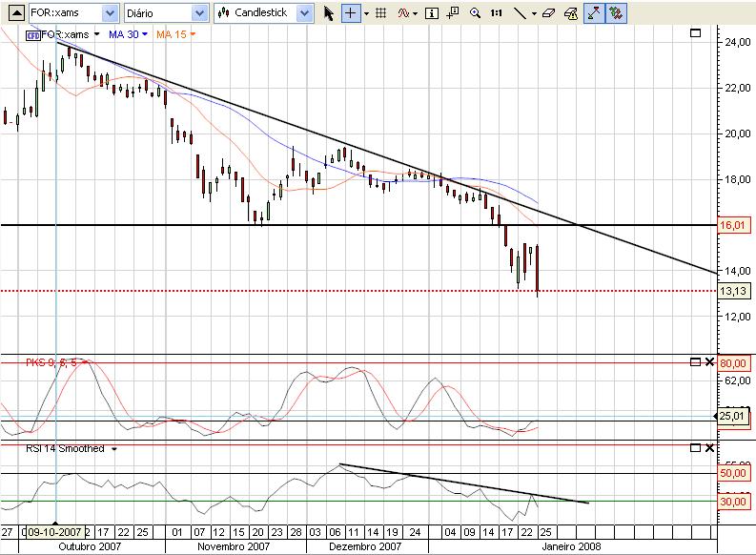Screen dimensions: 756x555
Task: Click the data cursor plus icon
Action: pos(453,13)
